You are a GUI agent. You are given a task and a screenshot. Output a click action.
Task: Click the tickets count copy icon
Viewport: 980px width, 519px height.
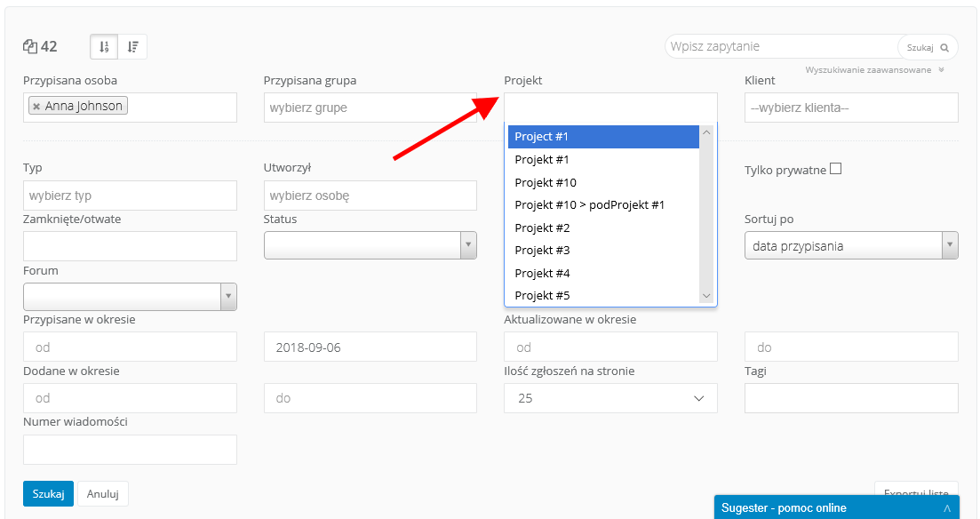coord(30,47)
